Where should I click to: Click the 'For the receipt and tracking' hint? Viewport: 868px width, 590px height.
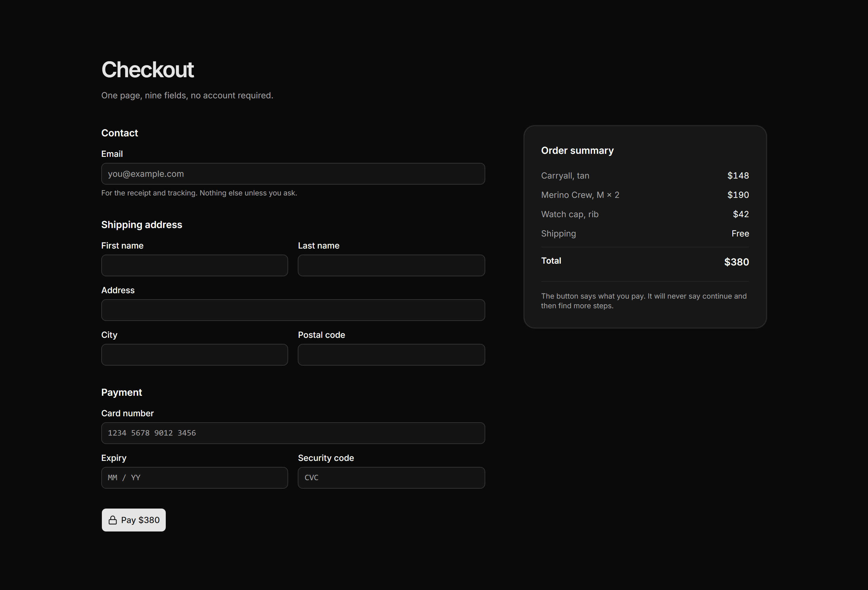tap(199, 193)
